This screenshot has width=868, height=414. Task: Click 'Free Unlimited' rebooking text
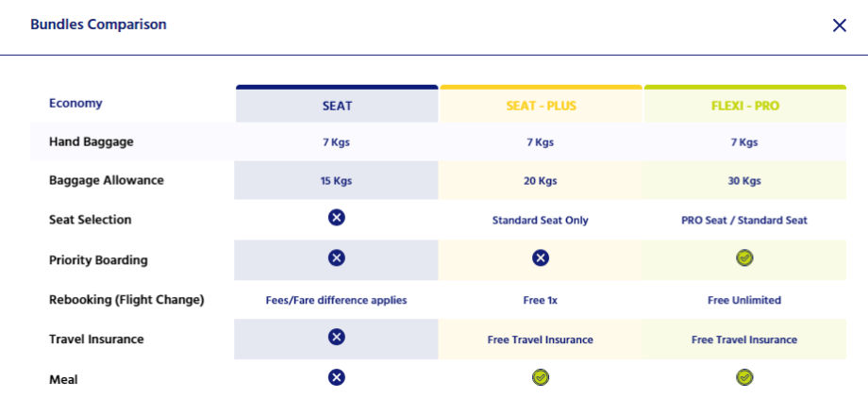(744, 300)
